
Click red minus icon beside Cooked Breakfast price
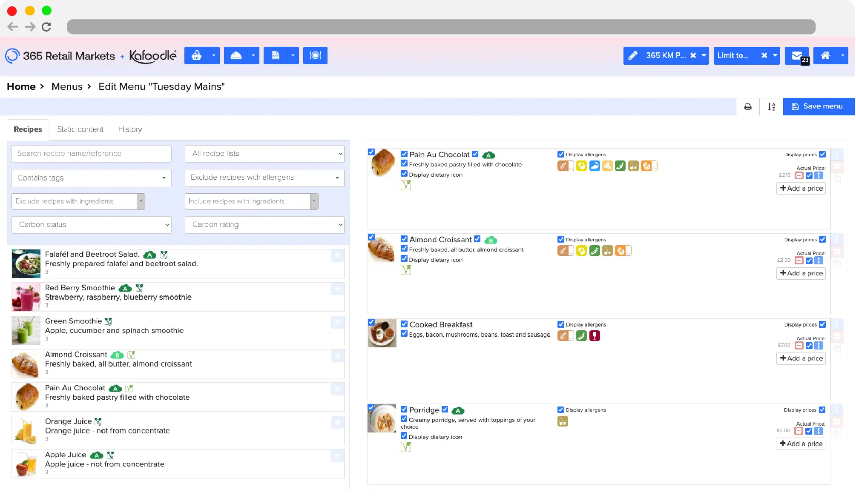799,346
